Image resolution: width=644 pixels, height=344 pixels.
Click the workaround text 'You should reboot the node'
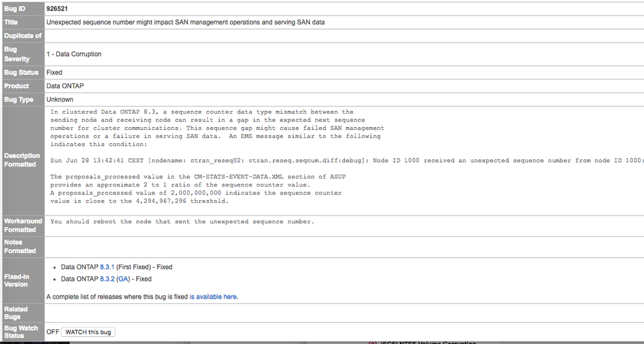[182, 222]
